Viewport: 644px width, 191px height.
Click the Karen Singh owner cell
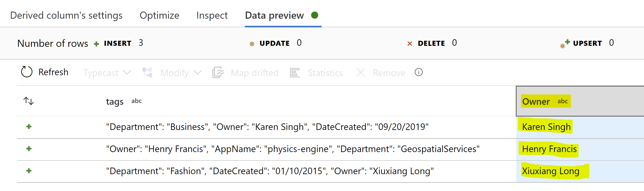click(x=546, y=127)
